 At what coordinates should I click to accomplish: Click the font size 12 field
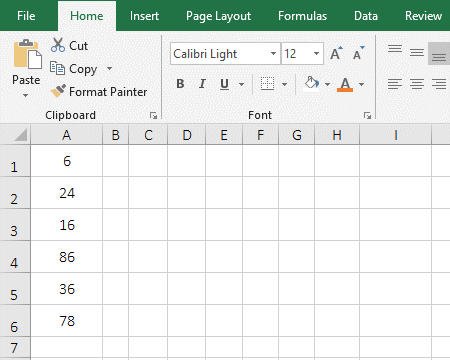[296, 54]
